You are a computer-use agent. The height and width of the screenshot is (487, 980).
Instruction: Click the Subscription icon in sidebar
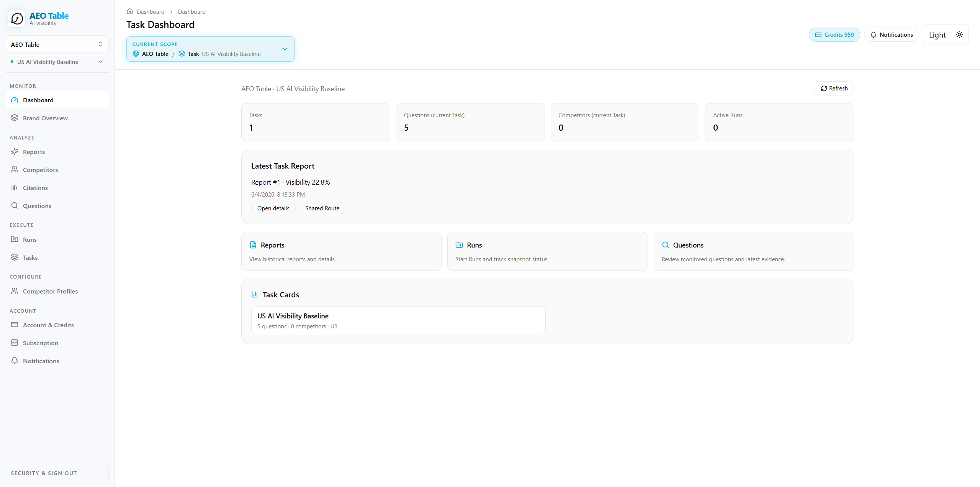click(x=15, y=343)
